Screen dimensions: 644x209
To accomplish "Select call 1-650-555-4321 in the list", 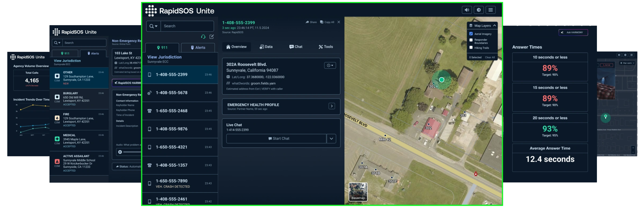I will pos(180,147).
